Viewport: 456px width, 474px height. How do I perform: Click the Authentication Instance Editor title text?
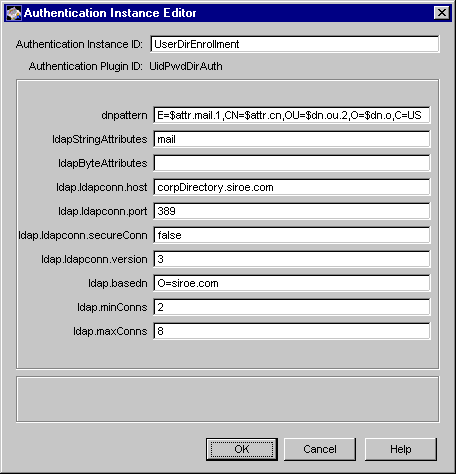tap(110, 13)
